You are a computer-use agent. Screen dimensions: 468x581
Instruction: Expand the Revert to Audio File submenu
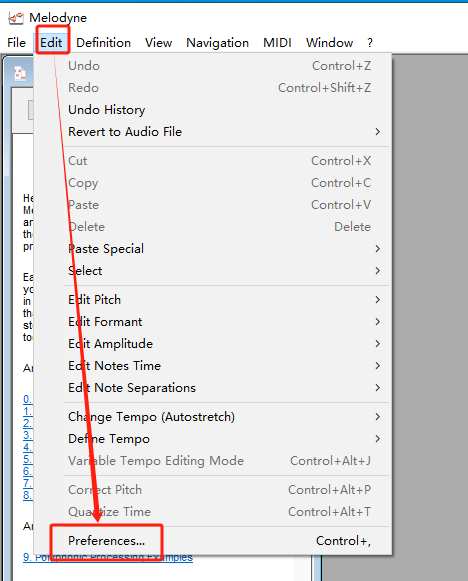pos(226,132)
